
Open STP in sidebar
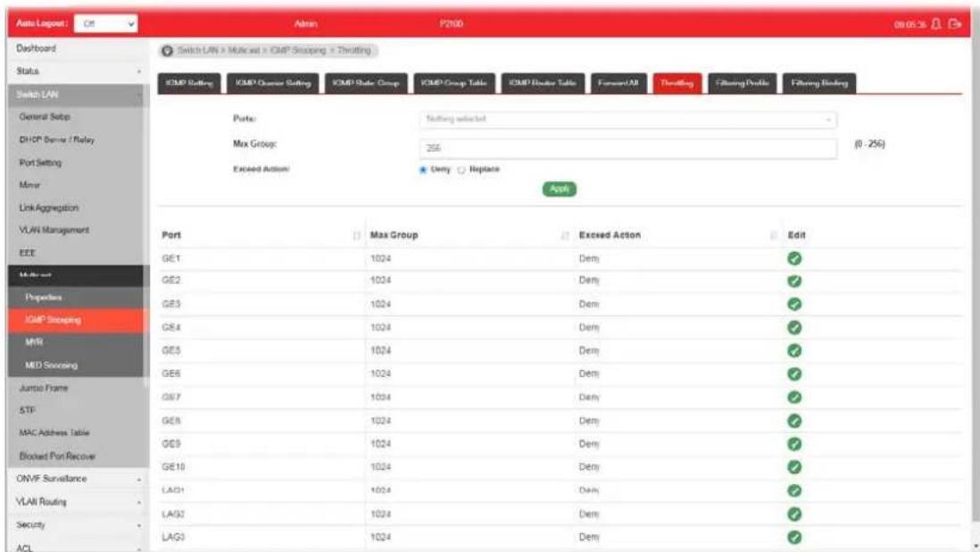(x=28, y=411)
